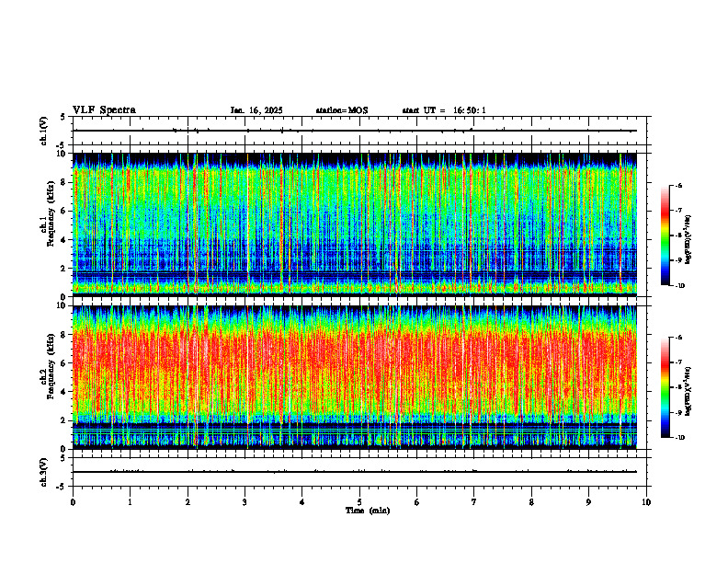Click the time axis tick label "1"
This screenshot has height=563, width=728.
pos(130,502)
